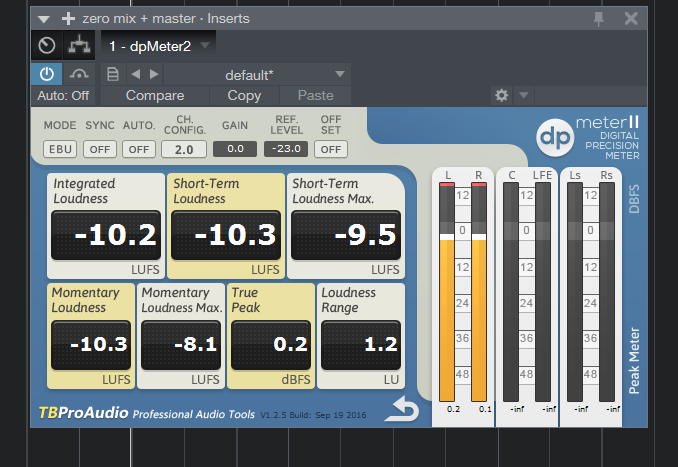
Task: Click the C channel peak meter bar
Action: tap(511, 292)
